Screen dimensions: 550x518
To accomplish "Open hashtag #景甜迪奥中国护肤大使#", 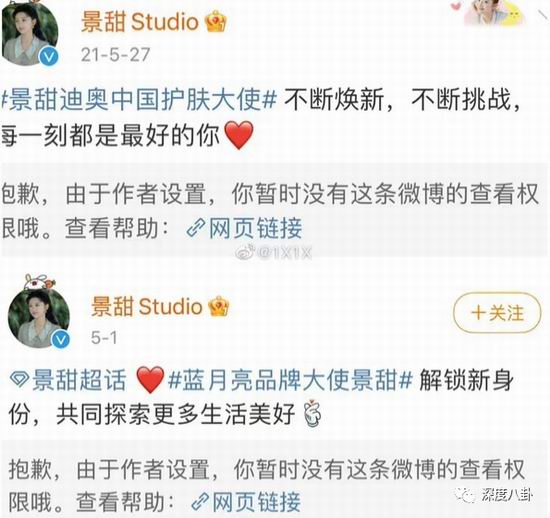I will [139, 99].
